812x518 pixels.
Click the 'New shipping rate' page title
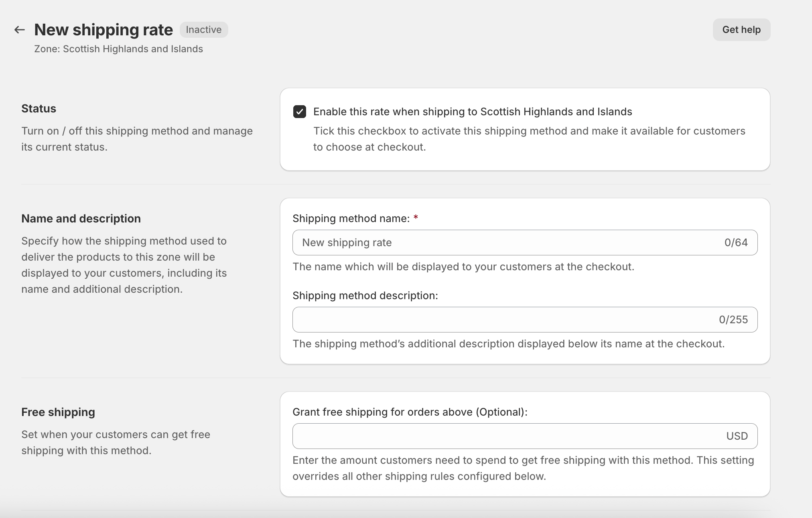coord(104,30)
